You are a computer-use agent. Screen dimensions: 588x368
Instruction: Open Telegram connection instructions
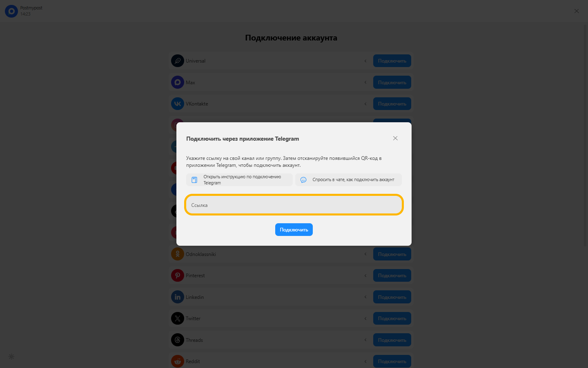[240, 180]
